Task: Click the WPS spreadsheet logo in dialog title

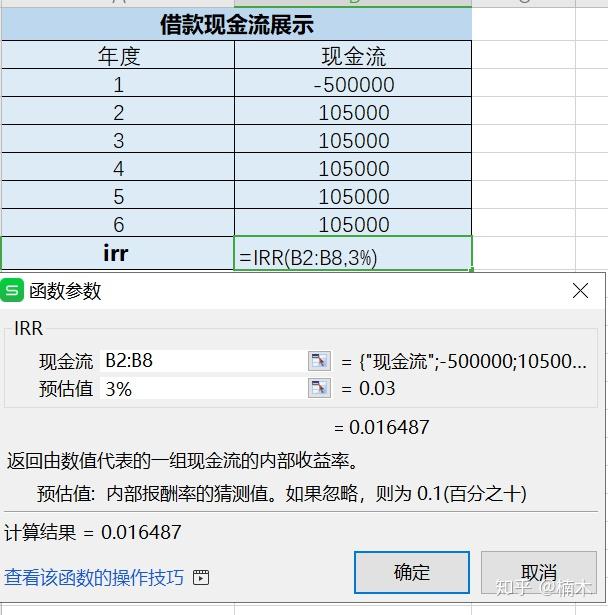Action: pos(12,291)
